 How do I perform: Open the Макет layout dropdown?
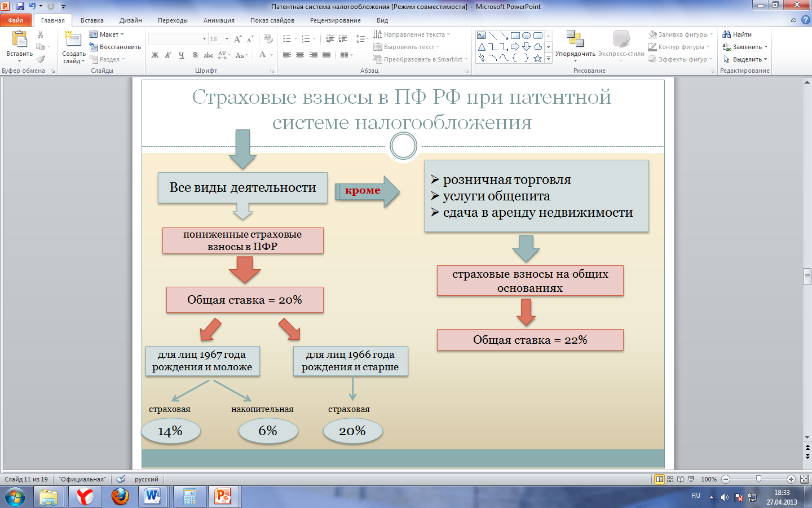click(x=107, y=34)
